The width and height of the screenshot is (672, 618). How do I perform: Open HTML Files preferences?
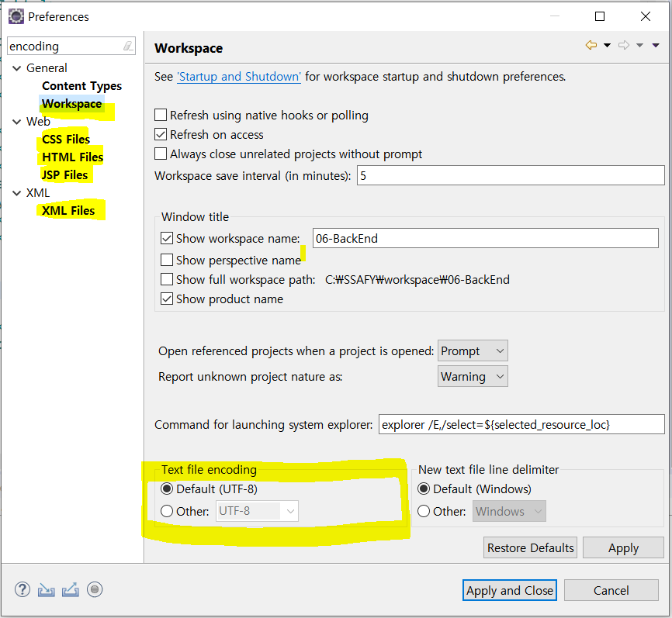pos(72,157)
